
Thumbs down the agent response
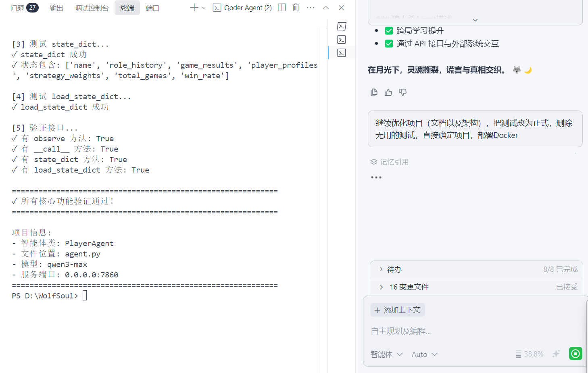402,92
